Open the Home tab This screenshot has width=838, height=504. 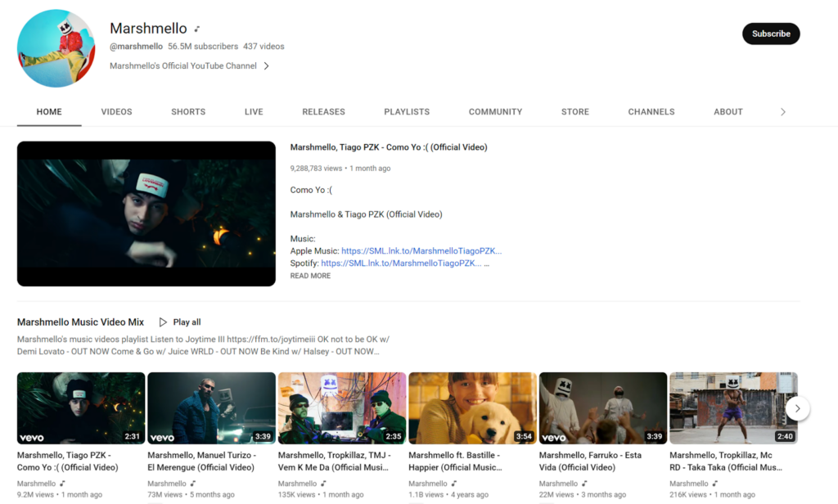[49, 112]
